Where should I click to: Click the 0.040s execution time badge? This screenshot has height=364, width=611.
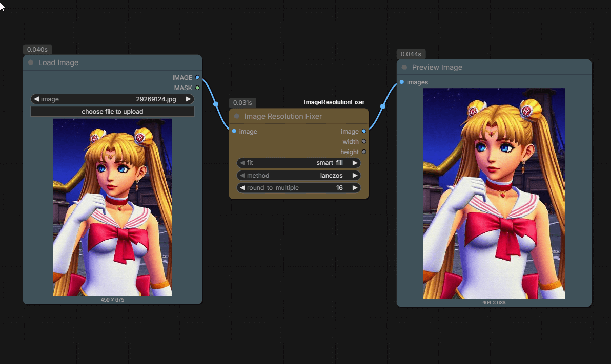37,50
